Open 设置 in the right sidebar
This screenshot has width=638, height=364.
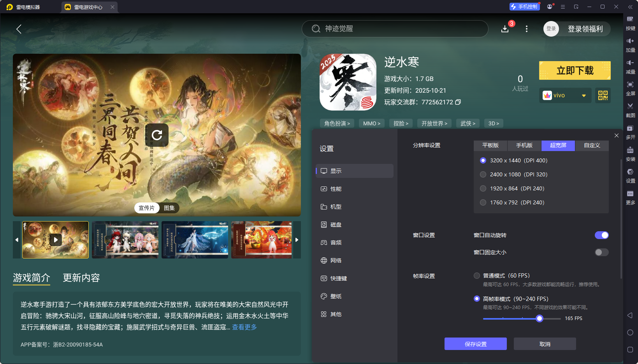tap(630, 176)
